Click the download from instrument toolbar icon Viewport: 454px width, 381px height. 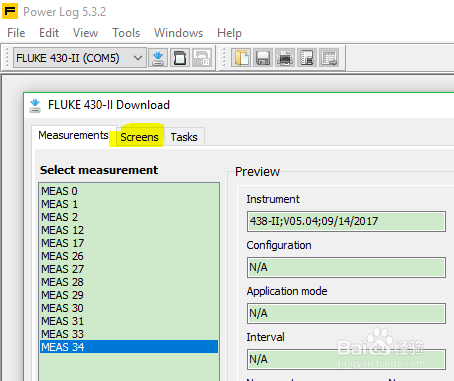tap(158, 58)
